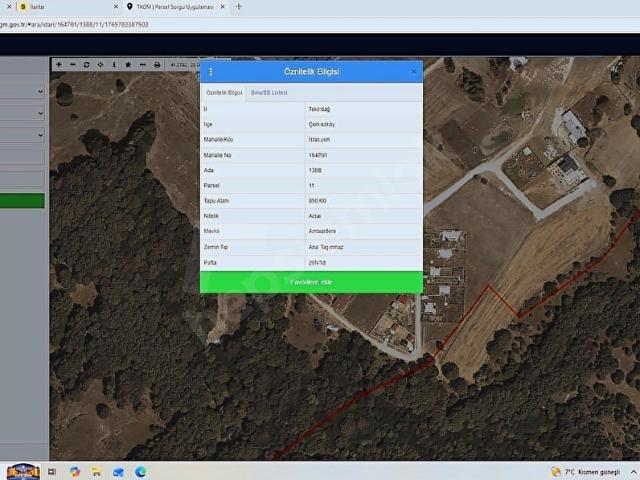Select the info query tool in map toolbar

[114, 64]
